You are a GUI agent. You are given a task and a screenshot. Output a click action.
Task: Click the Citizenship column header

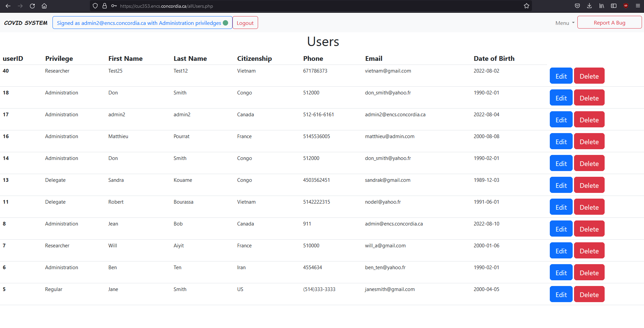tap(254, 58)
